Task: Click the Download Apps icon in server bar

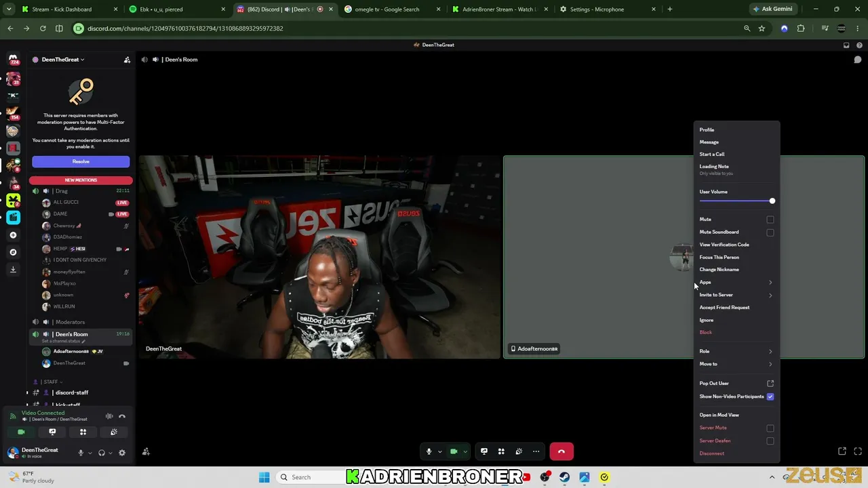Action: point(13,269)
